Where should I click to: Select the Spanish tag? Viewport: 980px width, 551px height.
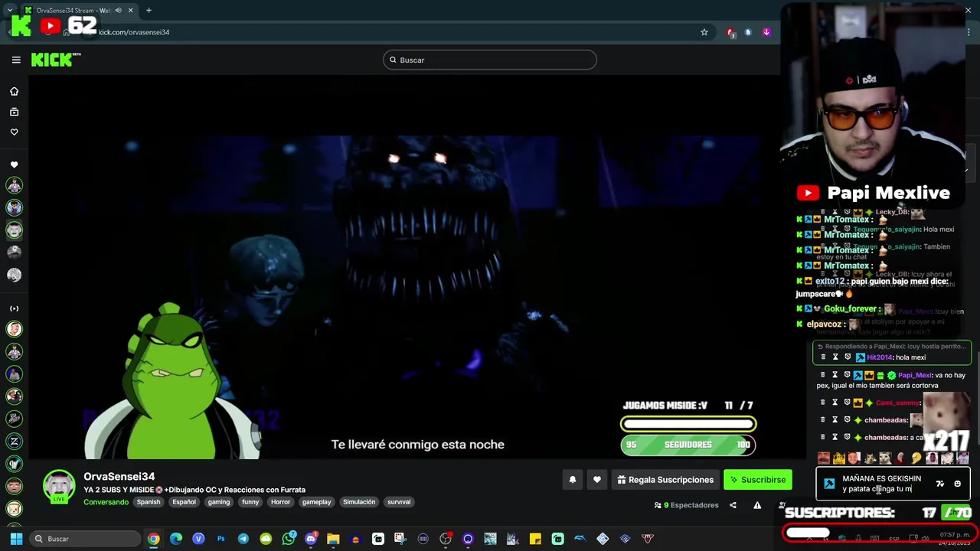[149, 502]
